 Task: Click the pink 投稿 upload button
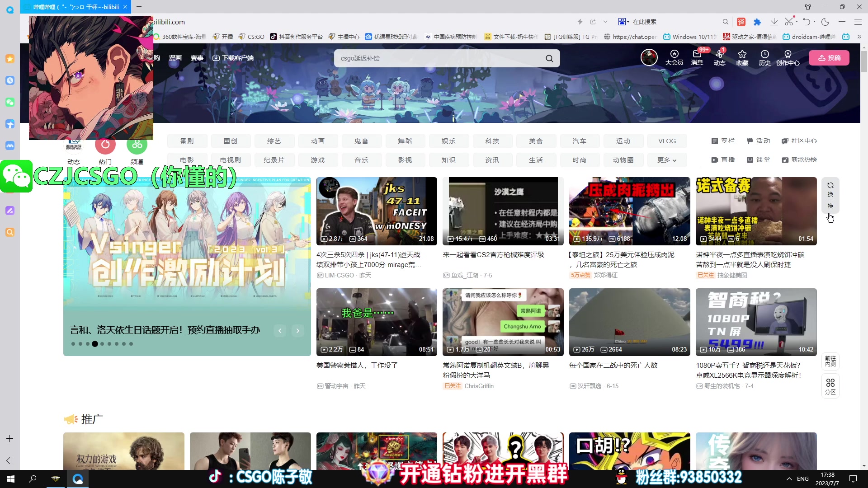click(x=829, y=58)
